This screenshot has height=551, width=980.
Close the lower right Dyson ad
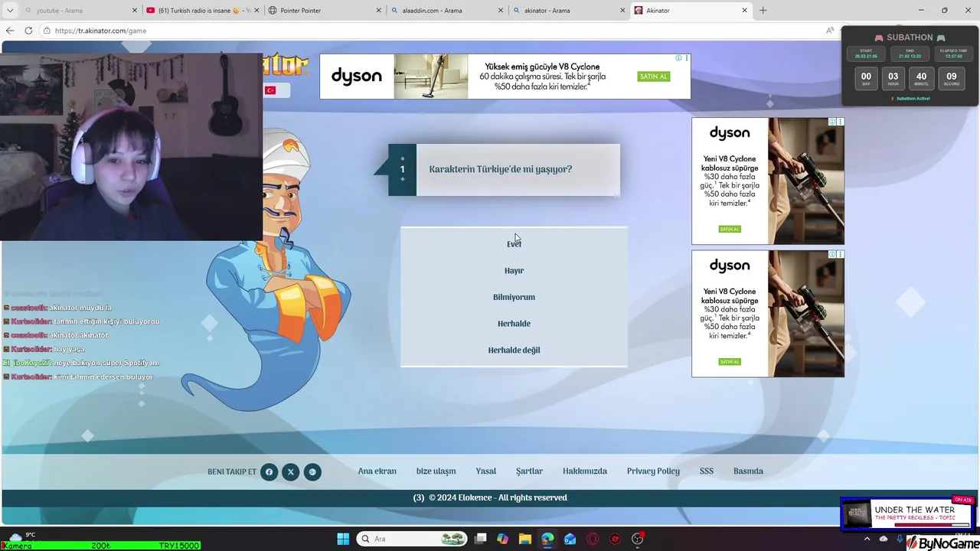click(841, 254)
